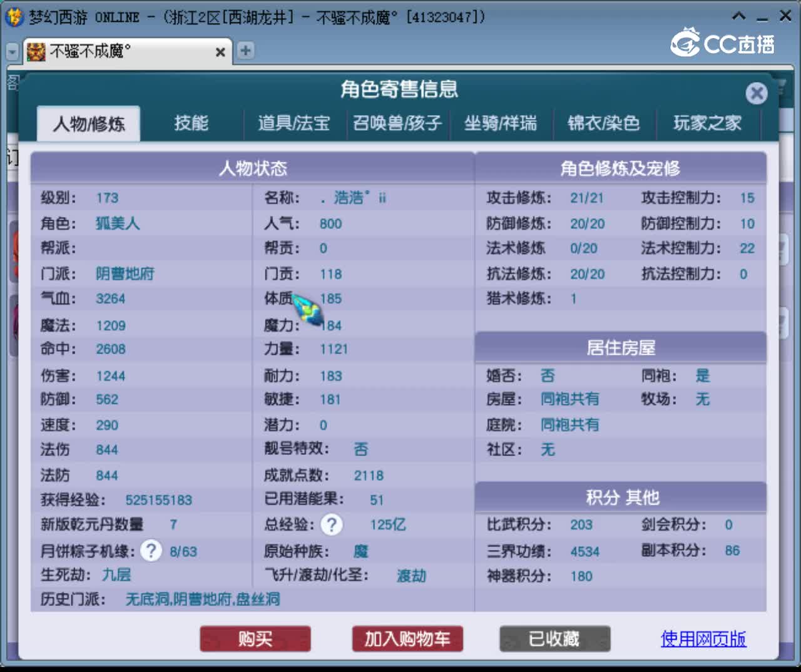Click the 比武积分 value 203

click(581, 524)
